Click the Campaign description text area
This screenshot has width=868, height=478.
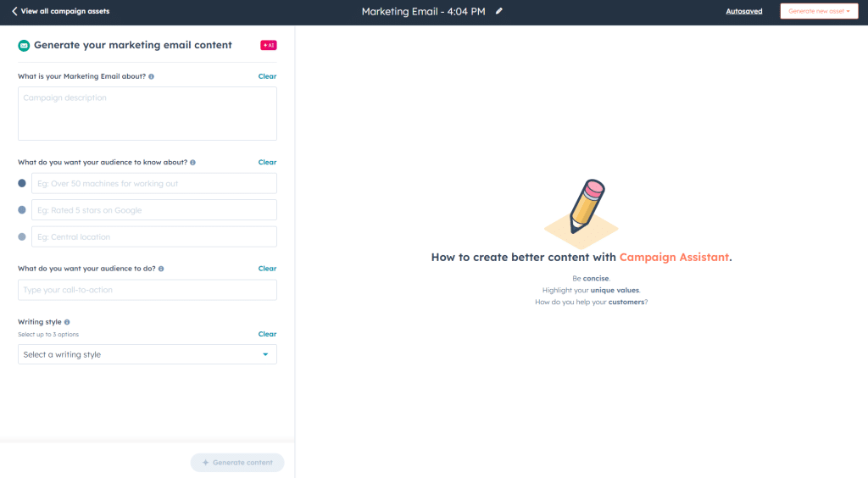click(x=147, y=114)
